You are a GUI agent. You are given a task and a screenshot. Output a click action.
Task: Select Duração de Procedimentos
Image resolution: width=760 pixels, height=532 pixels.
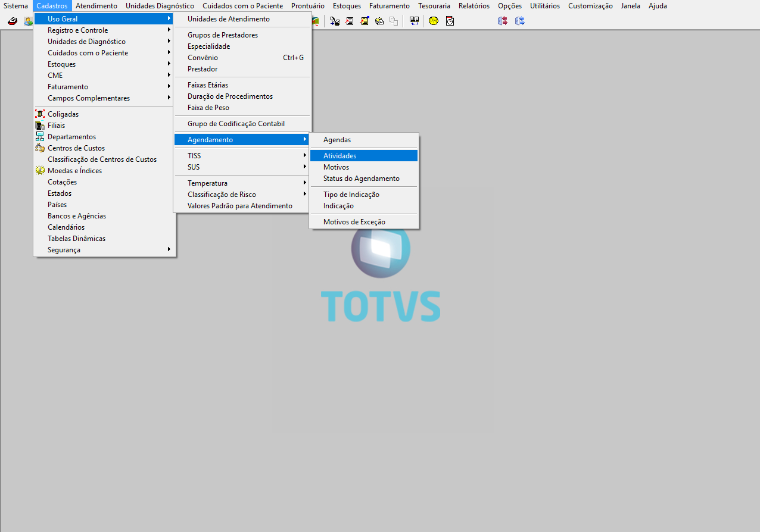pos(242,96)
